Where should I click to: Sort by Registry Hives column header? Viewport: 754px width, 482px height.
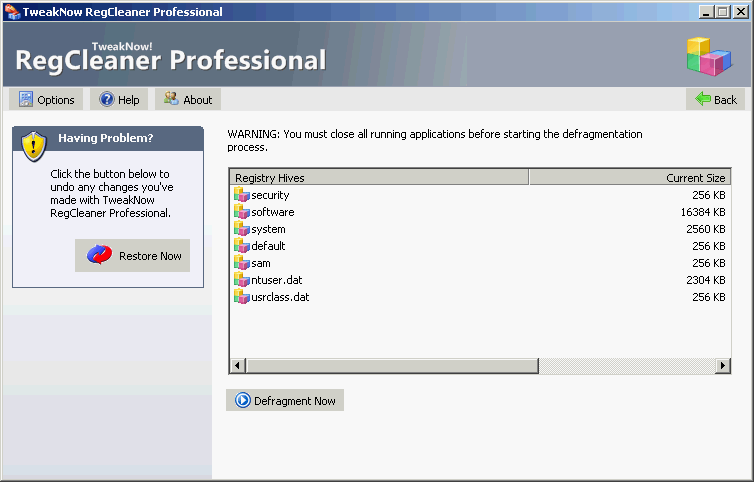379,178
